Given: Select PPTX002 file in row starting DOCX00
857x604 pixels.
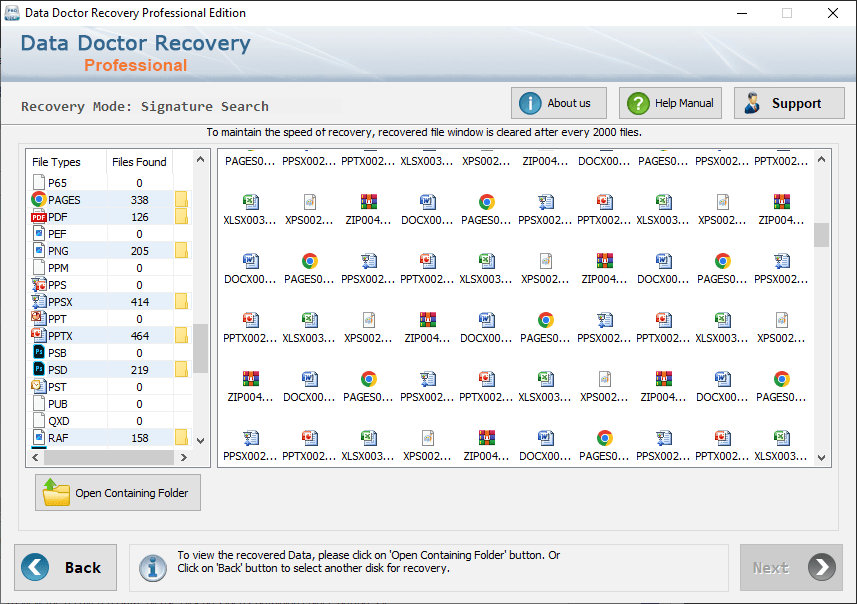Looking at the screenshot, I should click(427, 269).
